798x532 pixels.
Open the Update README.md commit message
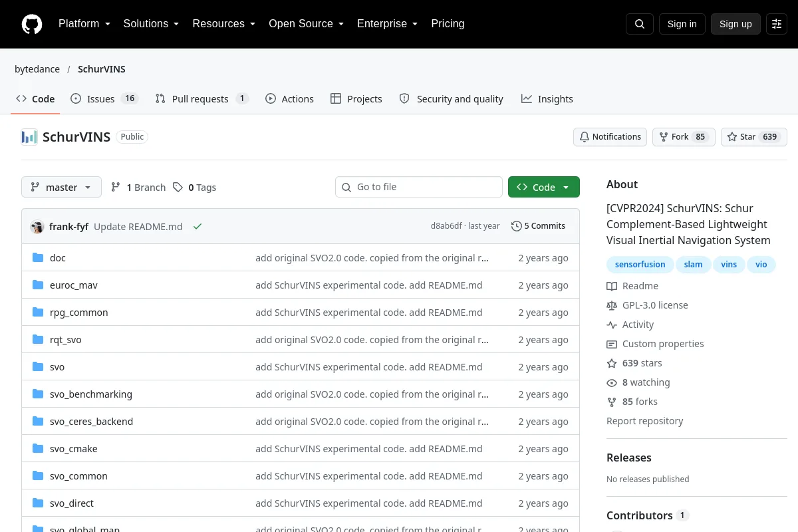138,226
